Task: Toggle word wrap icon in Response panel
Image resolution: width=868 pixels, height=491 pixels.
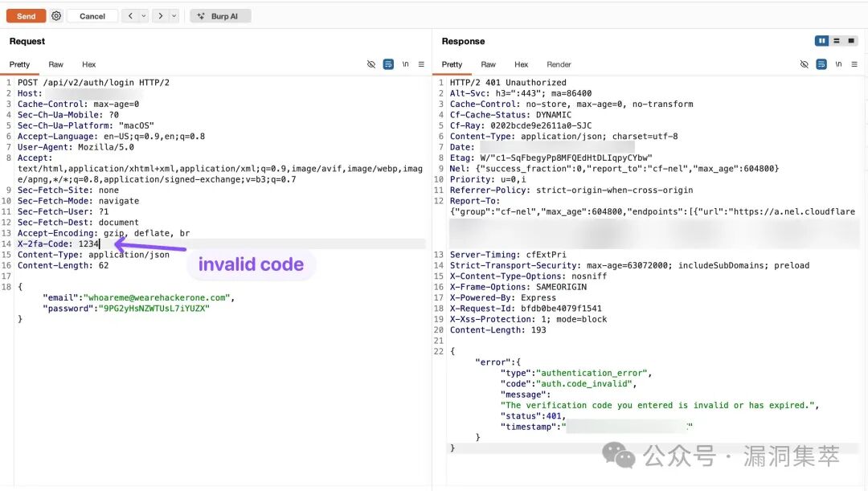Action: (821, 64)
